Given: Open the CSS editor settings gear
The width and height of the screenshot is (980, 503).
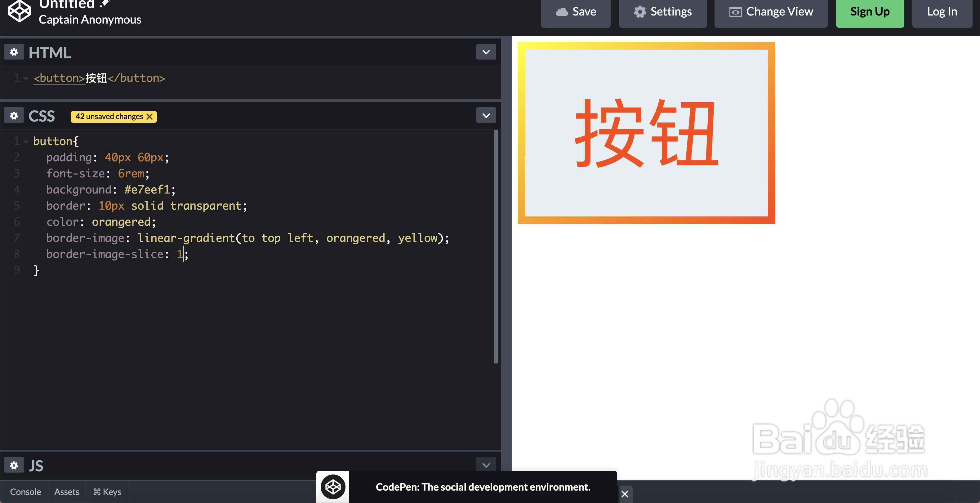Looking at the screenshot, I should (14, 115).
